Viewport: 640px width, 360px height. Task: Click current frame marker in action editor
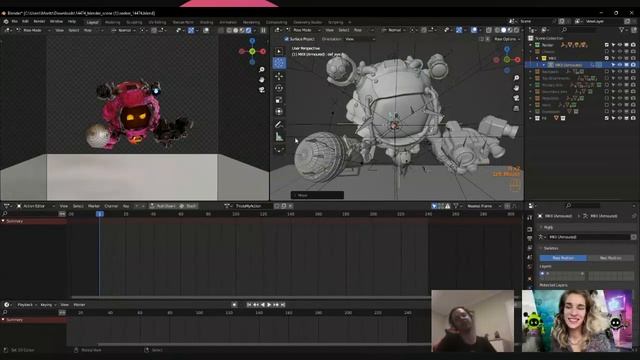click(x=100, y=214)
